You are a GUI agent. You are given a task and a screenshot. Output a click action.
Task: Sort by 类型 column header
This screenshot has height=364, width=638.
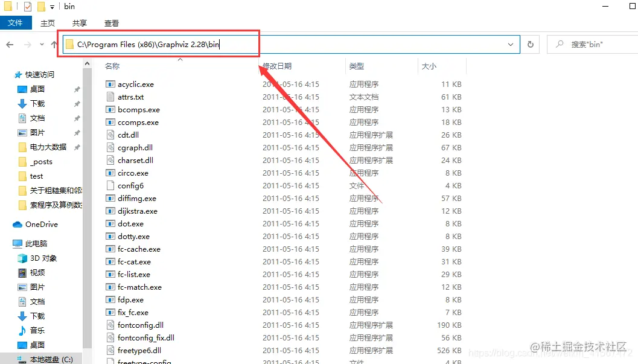click(357, 66)
